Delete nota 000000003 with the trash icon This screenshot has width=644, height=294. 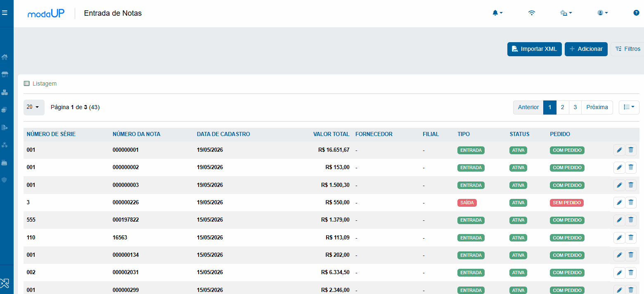point(631,185)
